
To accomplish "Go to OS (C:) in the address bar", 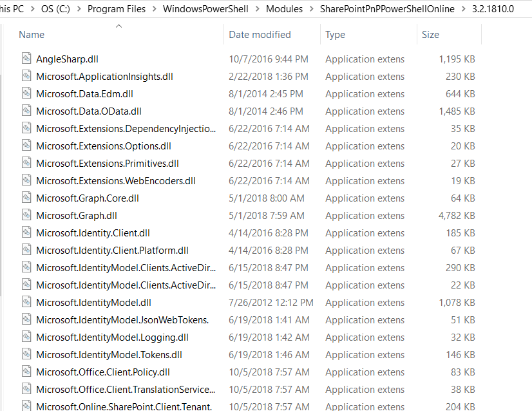I will (x=55, y=9).
